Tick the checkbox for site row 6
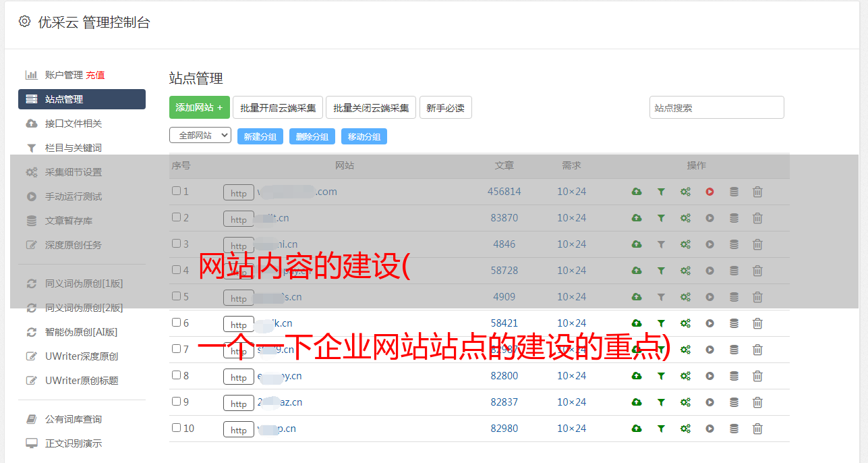The image size is (868, 463). [x=176, y=323]
